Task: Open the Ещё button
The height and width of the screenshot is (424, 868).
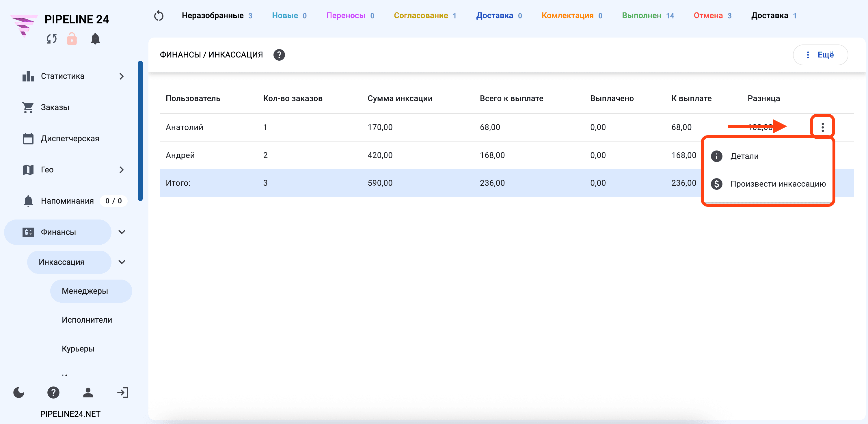Action: (820, 55)
